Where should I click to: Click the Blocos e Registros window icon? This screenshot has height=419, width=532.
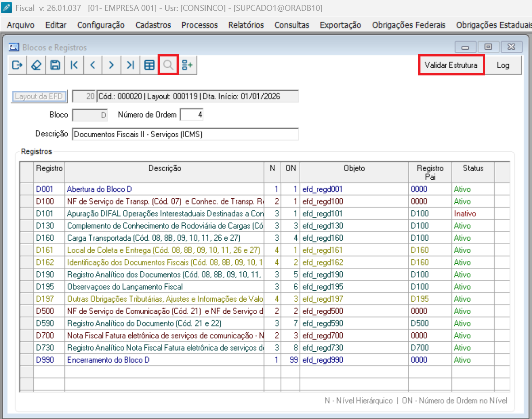coord(14,47)
